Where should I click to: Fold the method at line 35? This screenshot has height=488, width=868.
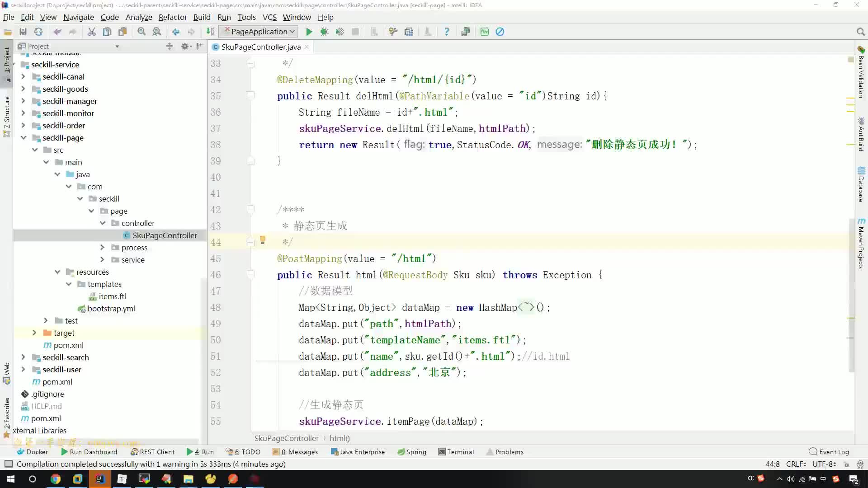[x=250, y=95]
